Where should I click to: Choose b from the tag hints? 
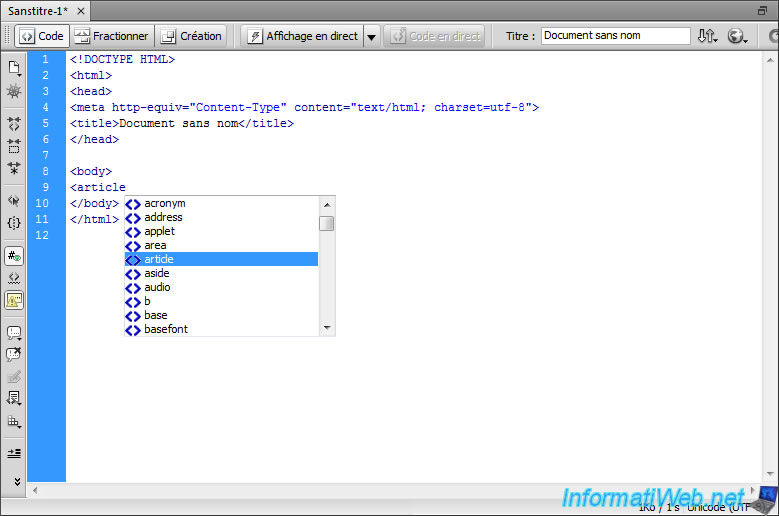pos(221,301)
